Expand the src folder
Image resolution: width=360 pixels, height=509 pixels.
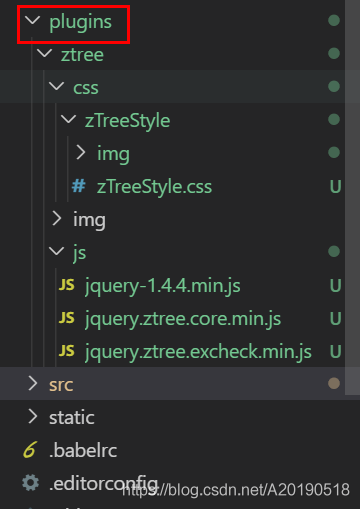pyautogui.click(x=33, y=383)
